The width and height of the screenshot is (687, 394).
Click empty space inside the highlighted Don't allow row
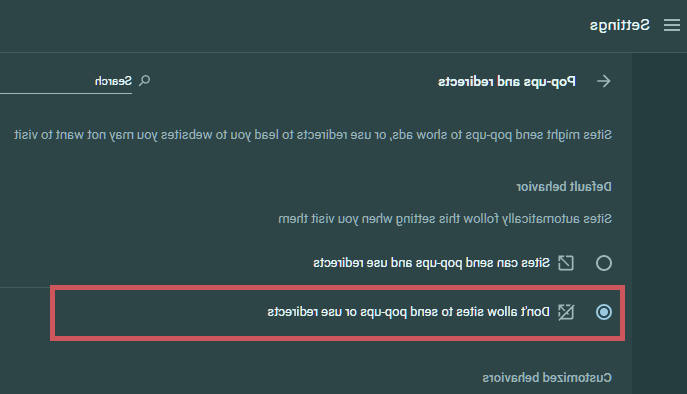(158, 312)
